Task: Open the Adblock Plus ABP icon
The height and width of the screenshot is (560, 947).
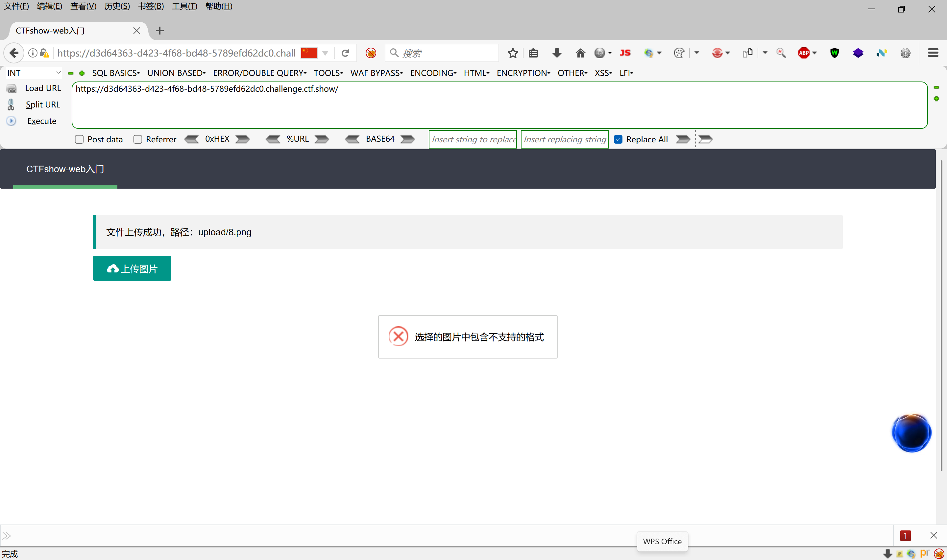Action: 804,53
